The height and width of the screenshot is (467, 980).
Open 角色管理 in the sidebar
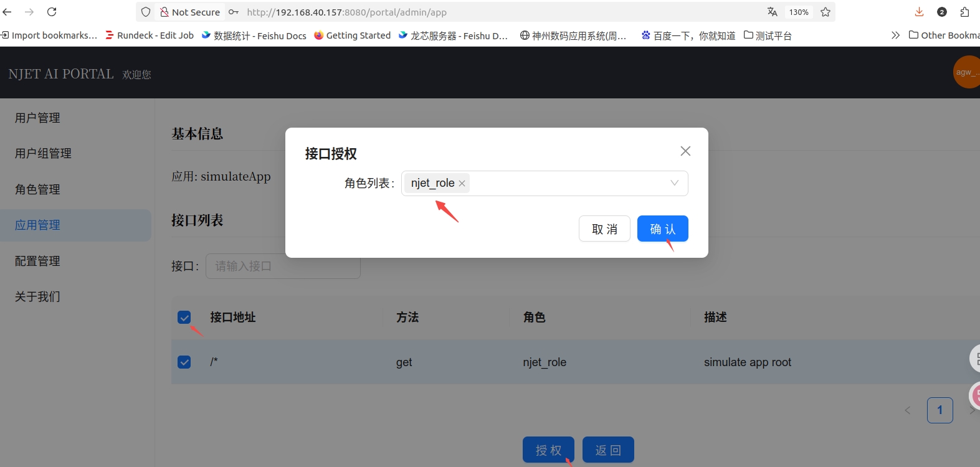(x=37, y=189)
